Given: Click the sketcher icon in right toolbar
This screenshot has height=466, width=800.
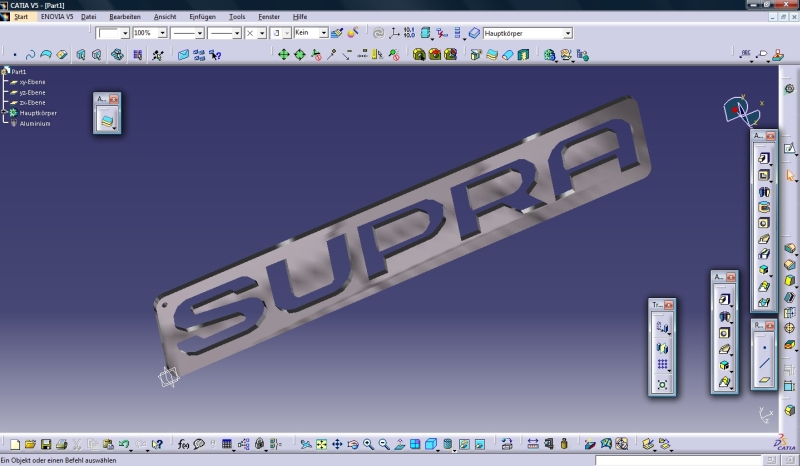Looking at the screenshot, I should pyautogui.click(x=789, y=149).
